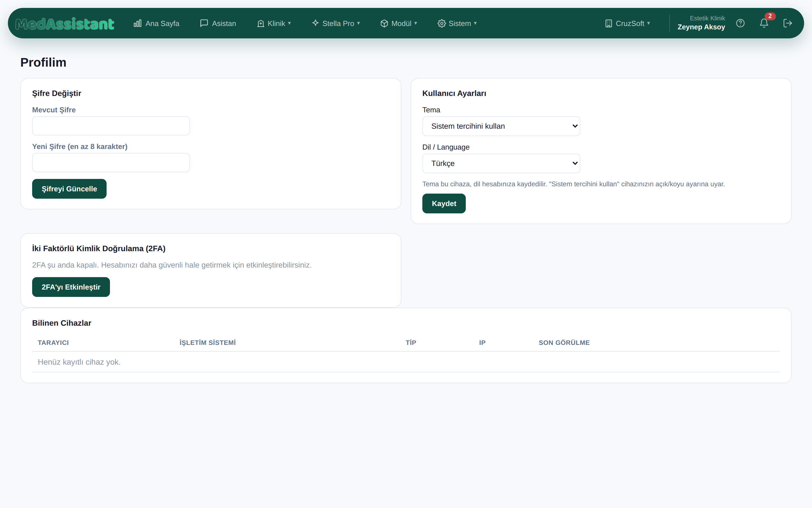Click the CruzSoft office building icon
Image resolution: width=812 pixels, height=508 pixels.
pos(609,23)
